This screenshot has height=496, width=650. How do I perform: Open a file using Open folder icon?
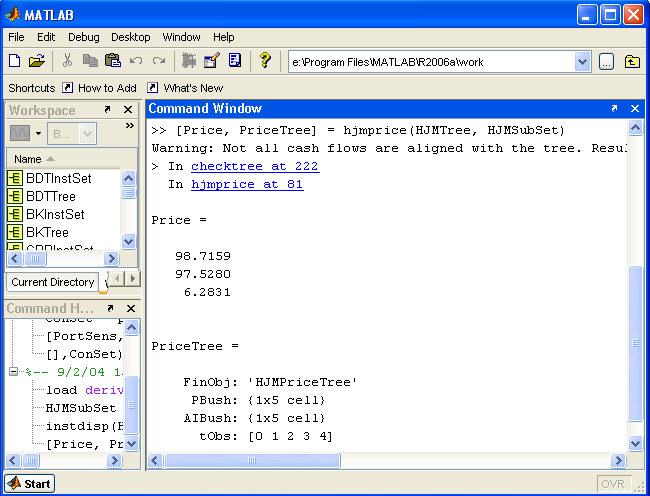coord(36,61)
